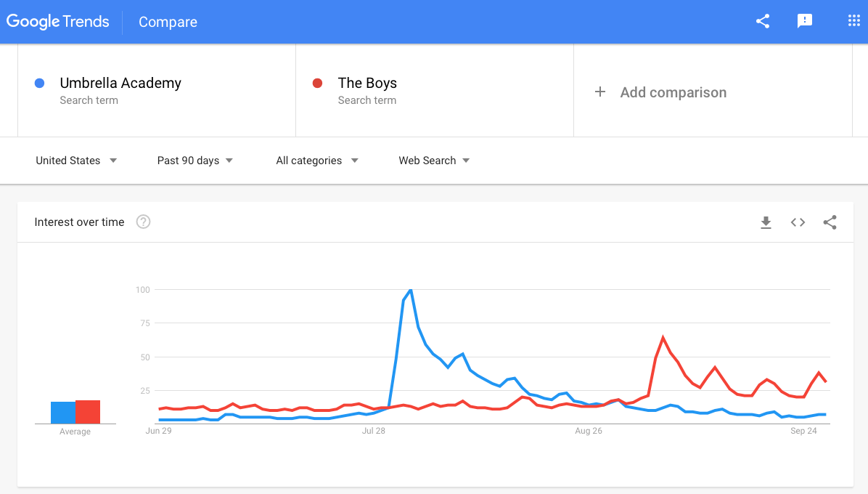This screenshot has width=868, height=494.
Task: Click Add comparison
Action: pyautogui.click(x=673, y=92)
